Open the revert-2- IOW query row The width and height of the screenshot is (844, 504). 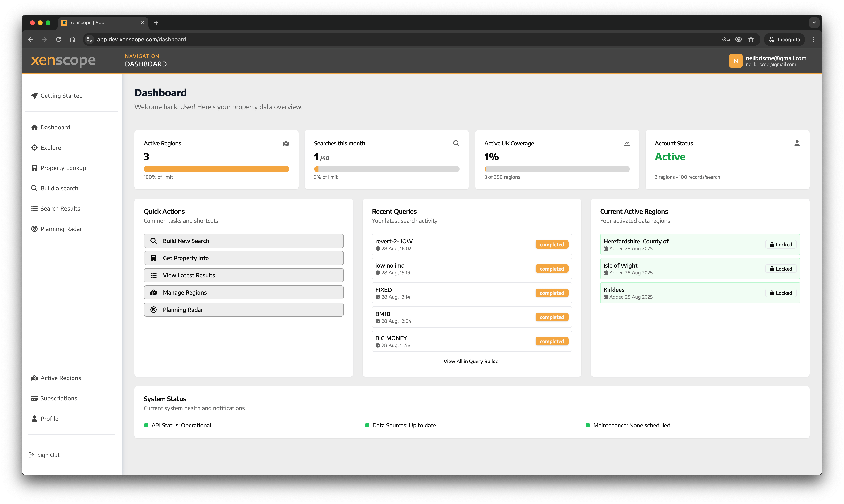[472, 245]
